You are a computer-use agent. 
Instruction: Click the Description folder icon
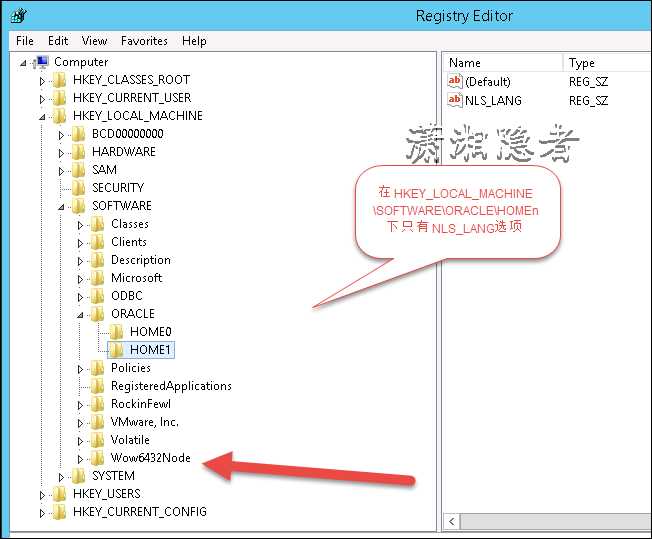tap(98, 260)
